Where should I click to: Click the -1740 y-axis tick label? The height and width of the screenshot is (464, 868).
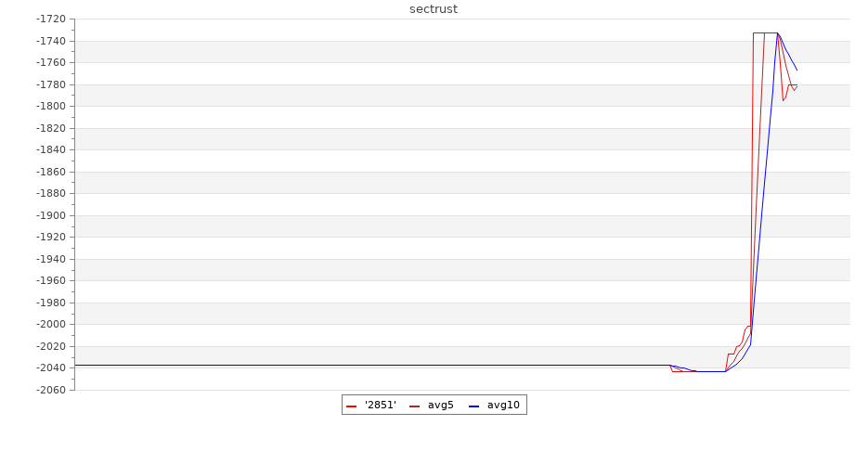(x=50, y=41)
